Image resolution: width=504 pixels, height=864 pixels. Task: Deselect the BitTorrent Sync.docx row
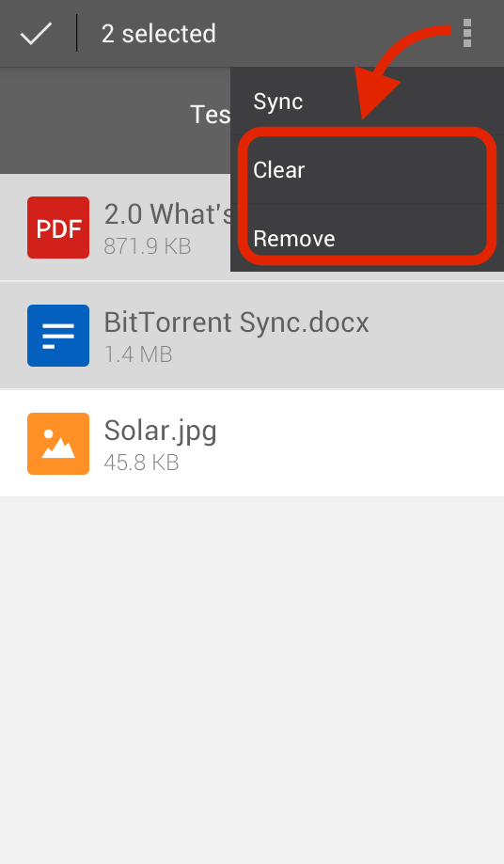click(252, 335)
